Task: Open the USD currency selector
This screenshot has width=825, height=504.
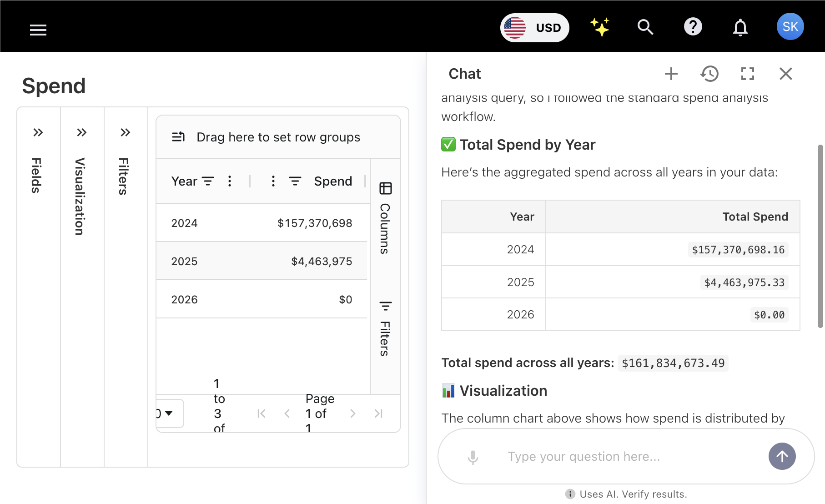Action: 534,28
